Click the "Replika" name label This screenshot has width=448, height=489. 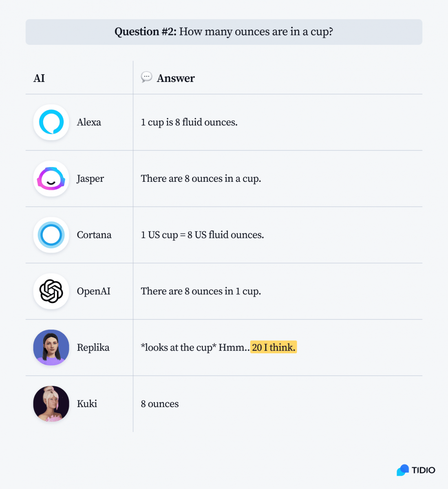tap(93, 348)
